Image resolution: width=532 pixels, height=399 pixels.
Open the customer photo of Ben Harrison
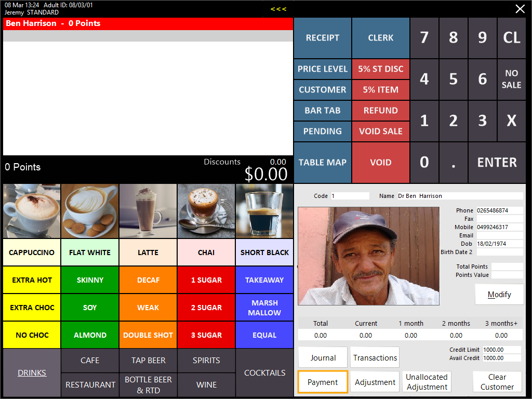pyautogui.click(x=368, y=256)
